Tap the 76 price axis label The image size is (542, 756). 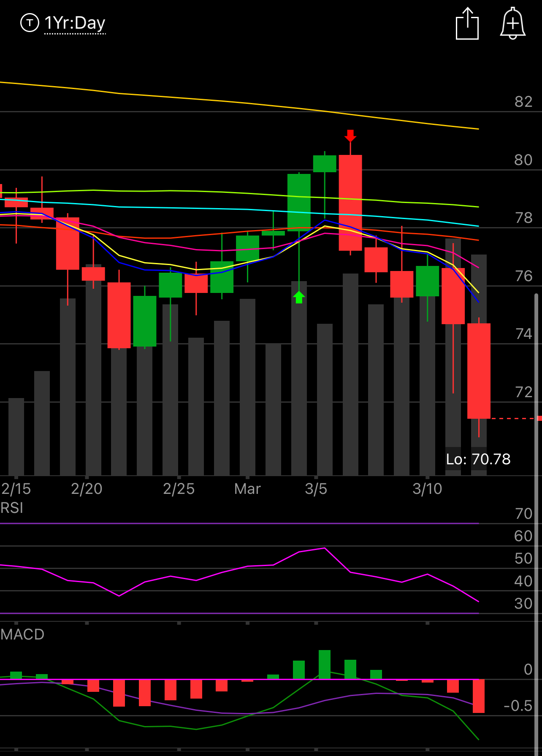coord(523,276)
